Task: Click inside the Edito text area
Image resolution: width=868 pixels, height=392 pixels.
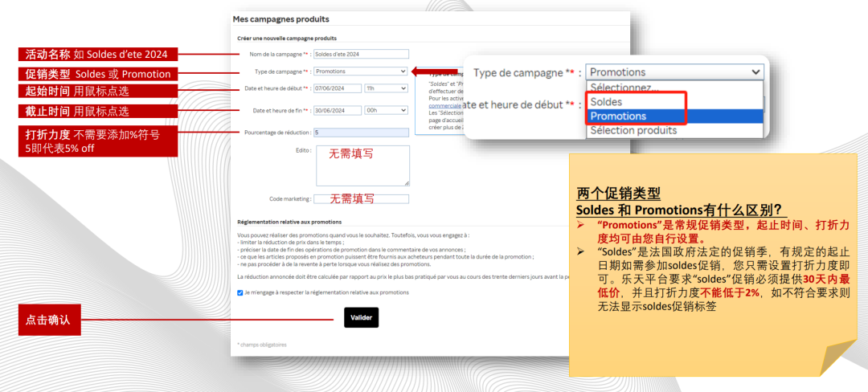Action: click(362, 165)
